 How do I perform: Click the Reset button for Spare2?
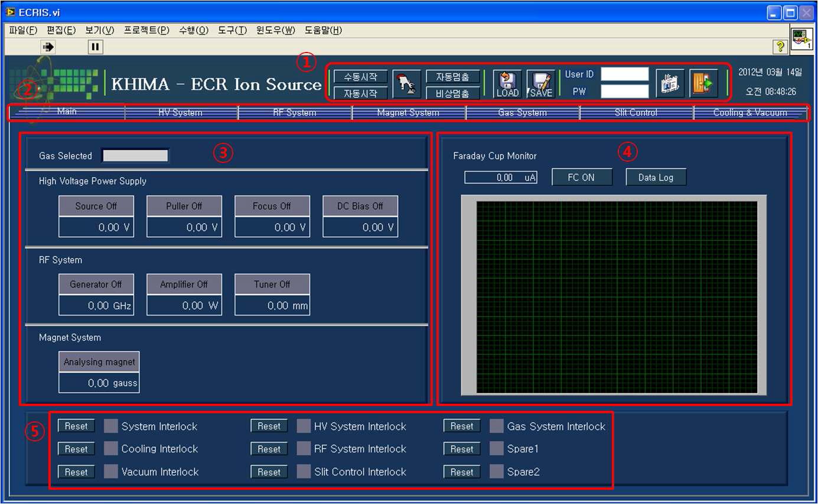tap(462, 472)
